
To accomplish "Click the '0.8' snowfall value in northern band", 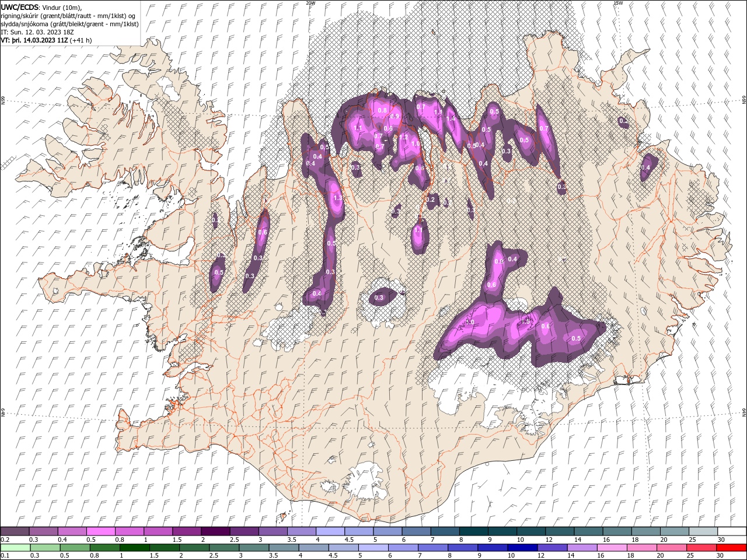I will click(x=383, y=110).
